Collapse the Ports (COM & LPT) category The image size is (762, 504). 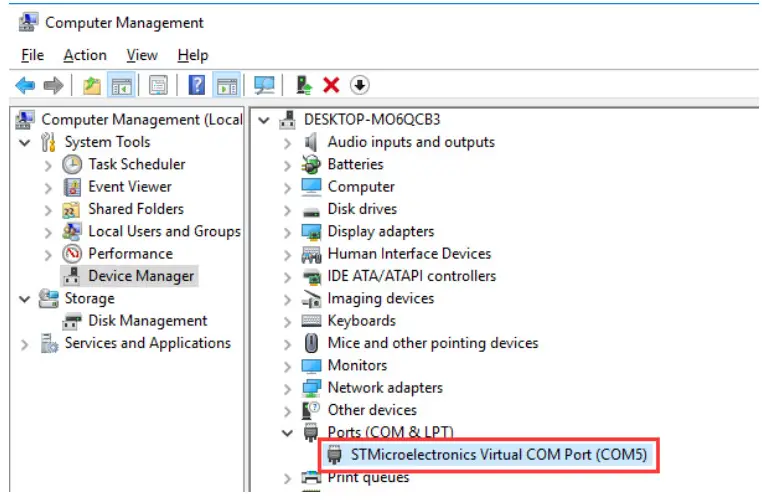287,433
